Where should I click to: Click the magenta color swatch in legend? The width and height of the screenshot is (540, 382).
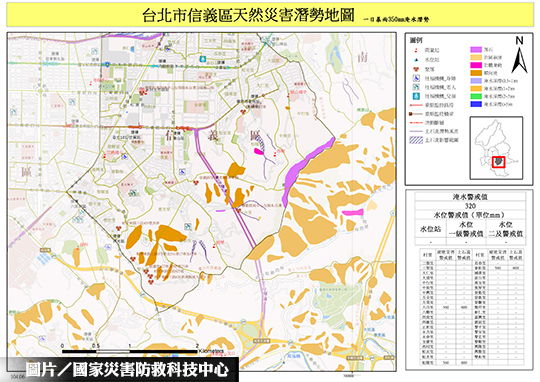point(476,65)
